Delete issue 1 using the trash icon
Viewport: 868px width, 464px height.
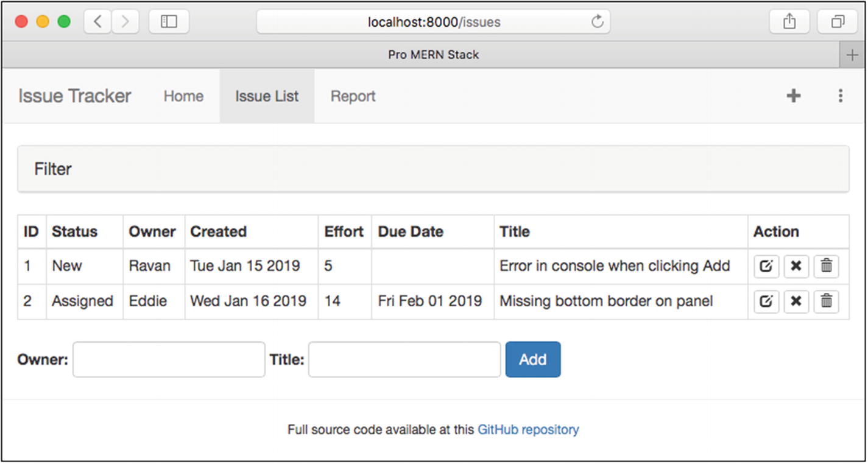826,267
